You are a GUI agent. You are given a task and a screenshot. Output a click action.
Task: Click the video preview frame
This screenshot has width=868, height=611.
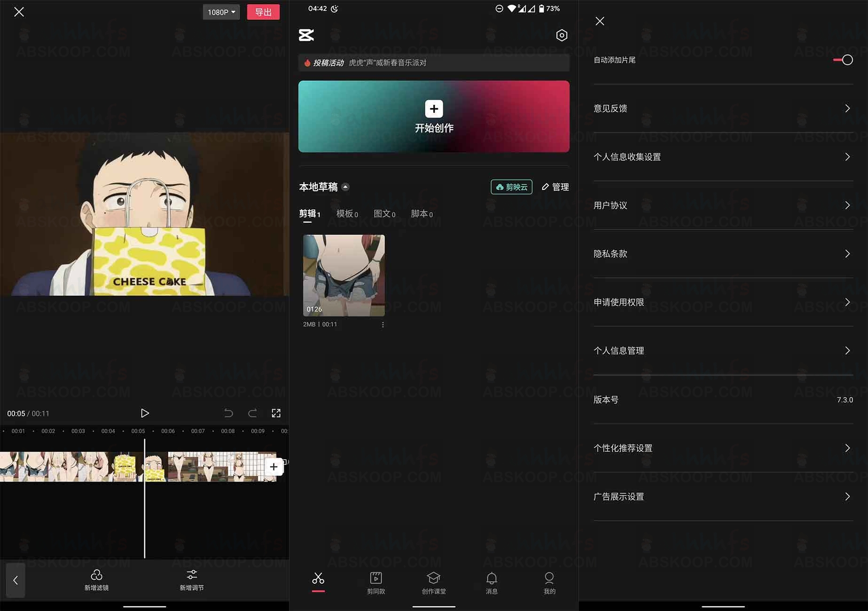click(x=145, y=214)
